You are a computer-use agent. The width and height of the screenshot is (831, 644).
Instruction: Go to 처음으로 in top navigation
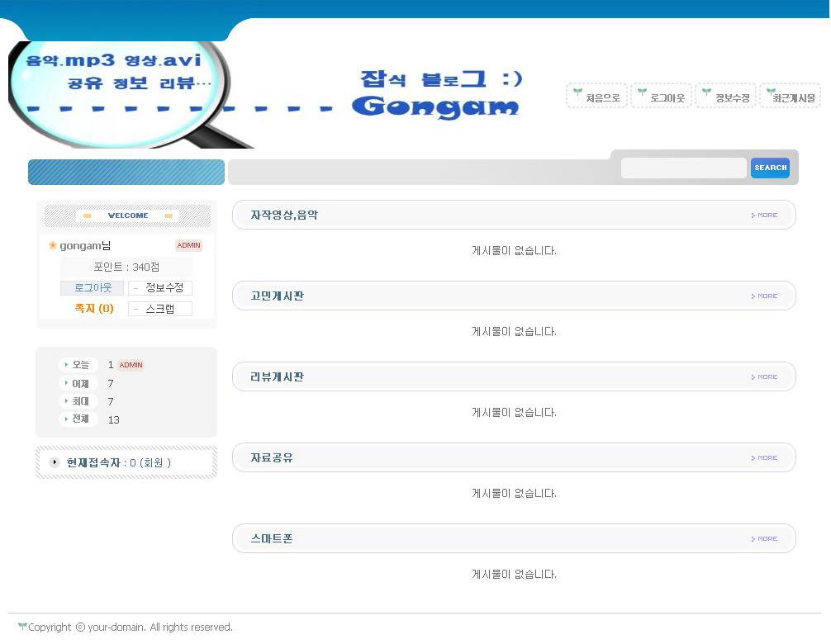[597, 97]
